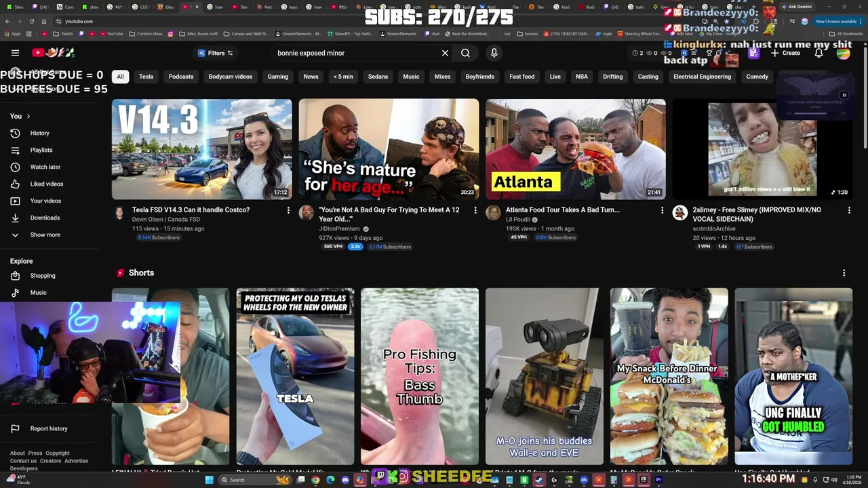The image size is (868, 488).
Task: Click the Windows taskbar Search box
Action: click(x=254, y=480)
